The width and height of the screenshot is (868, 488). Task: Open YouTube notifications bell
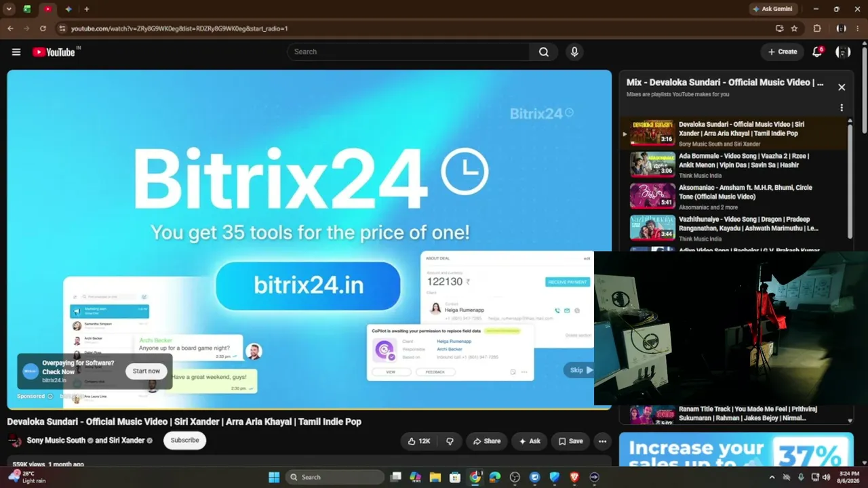pos(818,52)
